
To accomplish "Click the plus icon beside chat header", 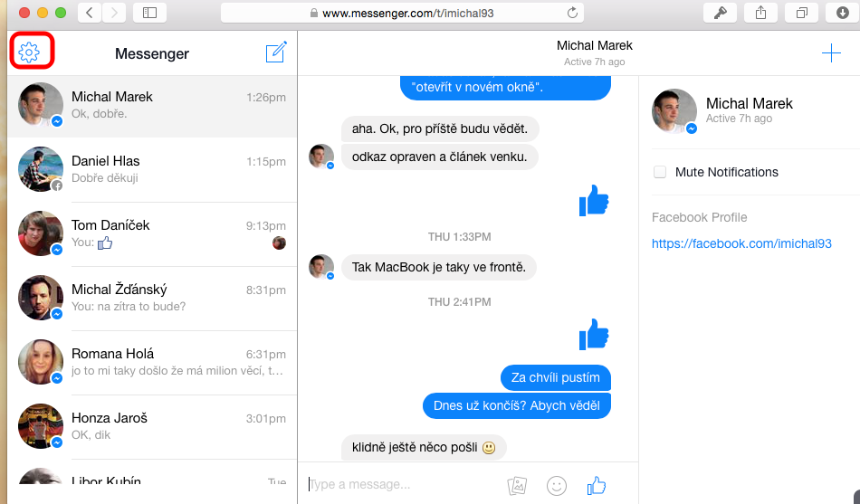I will click(830, 53).
